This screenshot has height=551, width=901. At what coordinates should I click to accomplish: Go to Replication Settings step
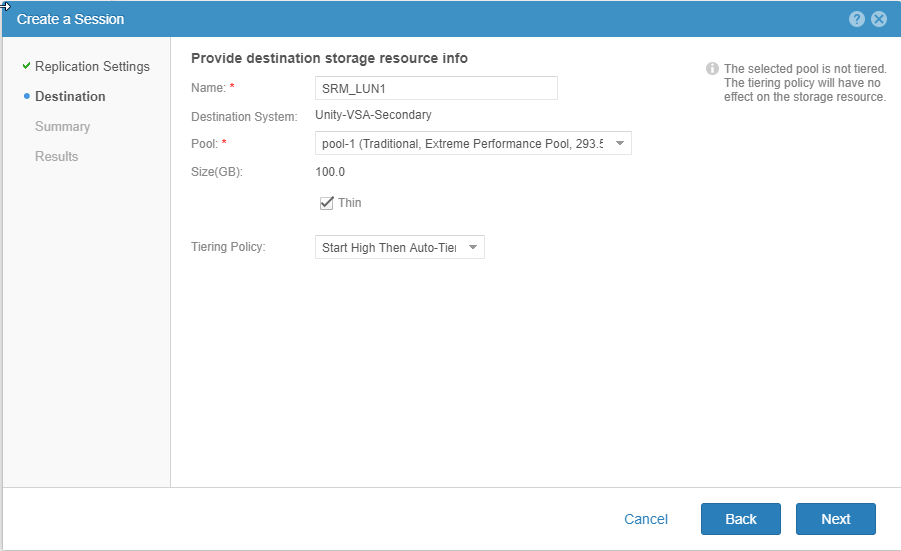pos(92,67)
